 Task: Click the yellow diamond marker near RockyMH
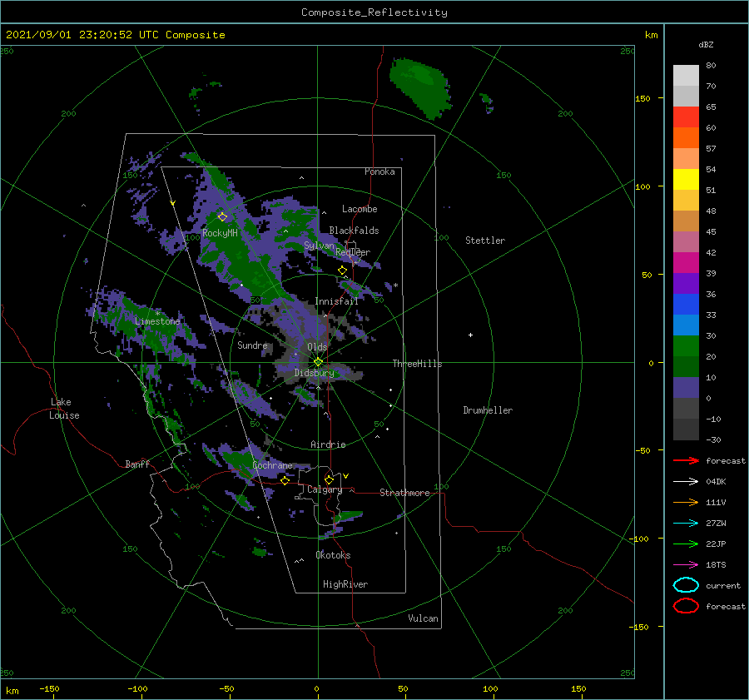pos(222,217)
